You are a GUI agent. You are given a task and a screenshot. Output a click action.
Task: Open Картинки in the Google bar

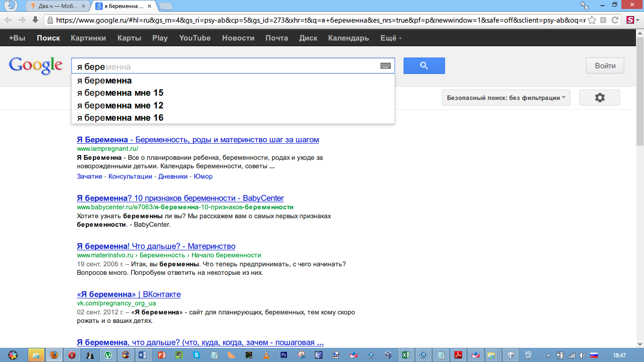pos(89,38)
